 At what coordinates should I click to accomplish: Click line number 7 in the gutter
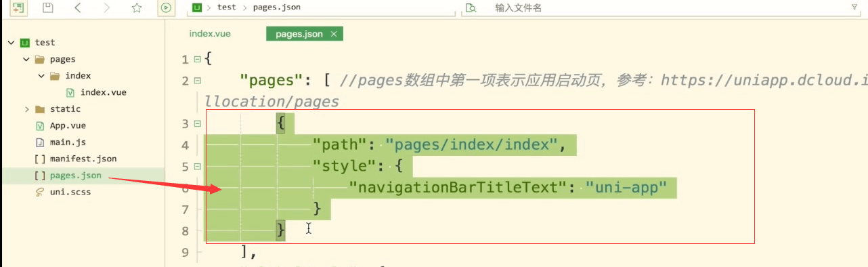click(186, 209)
